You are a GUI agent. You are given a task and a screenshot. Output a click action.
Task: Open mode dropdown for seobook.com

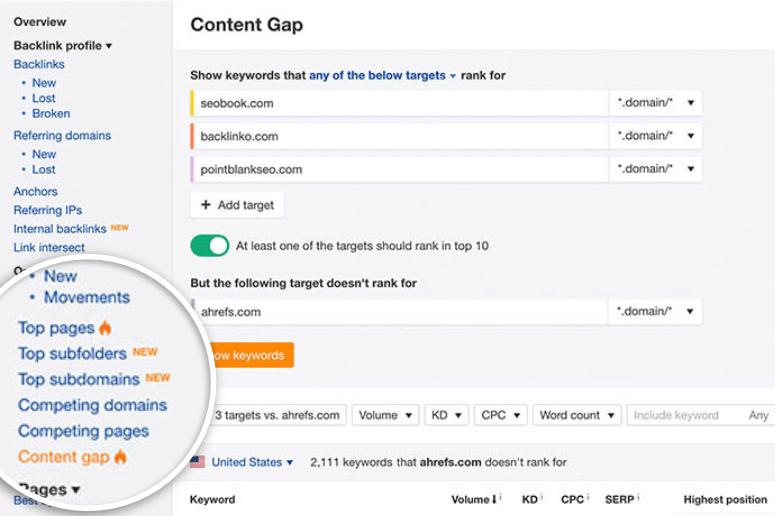(x=655, y=103)
